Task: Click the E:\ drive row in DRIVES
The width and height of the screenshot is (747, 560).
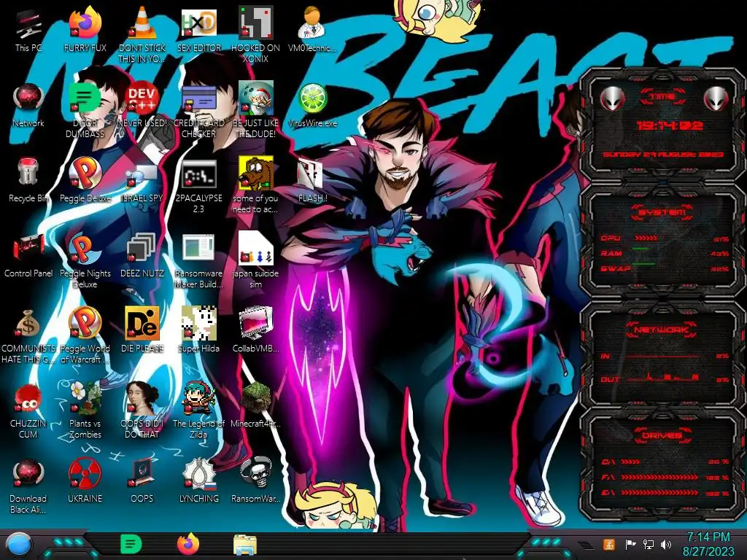Action: click(x=665, y=493)
